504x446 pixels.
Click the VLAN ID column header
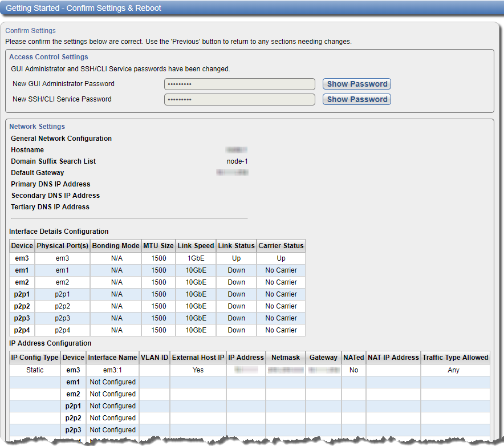[x=155, y=358]
